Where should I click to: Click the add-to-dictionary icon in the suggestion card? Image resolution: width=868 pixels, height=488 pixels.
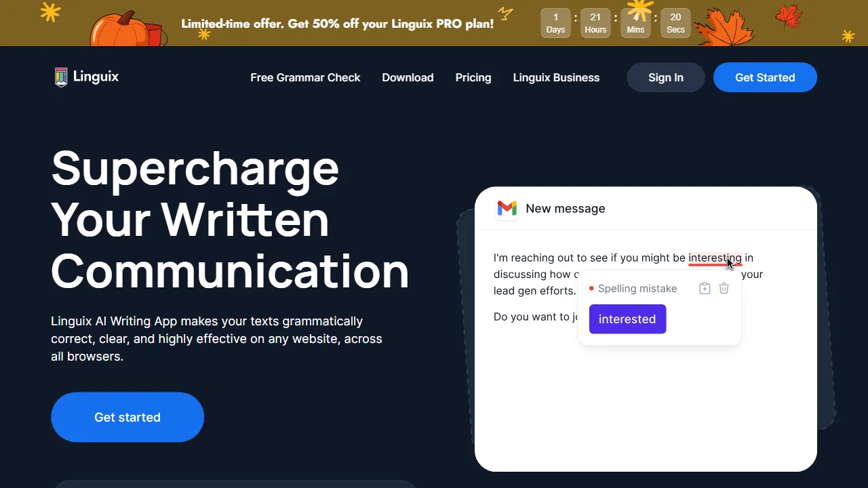pyautogui.click(x=705, y=288)
